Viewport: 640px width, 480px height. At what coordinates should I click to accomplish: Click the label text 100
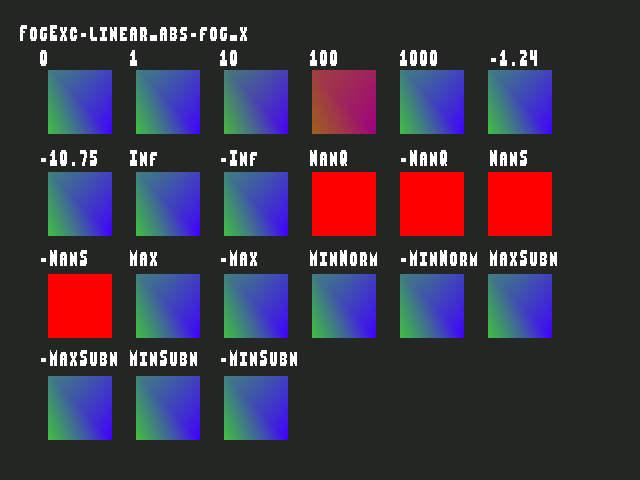tap(324, 58)
